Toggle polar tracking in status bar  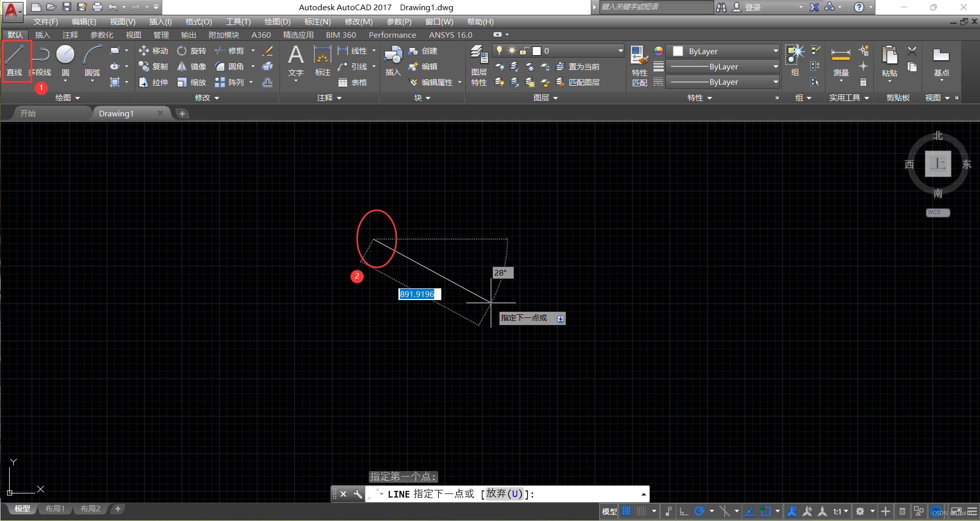tap(699, 511)
